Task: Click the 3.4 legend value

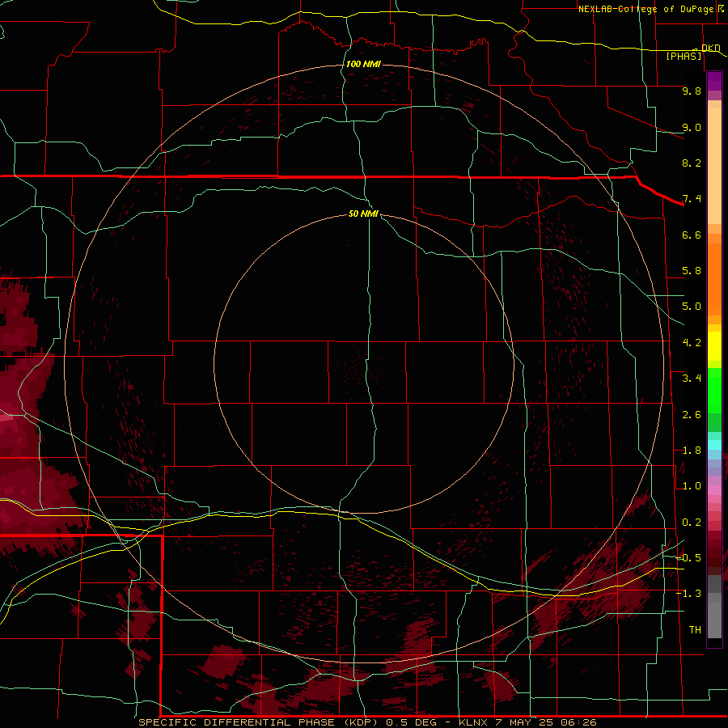Action: [692, 379]
